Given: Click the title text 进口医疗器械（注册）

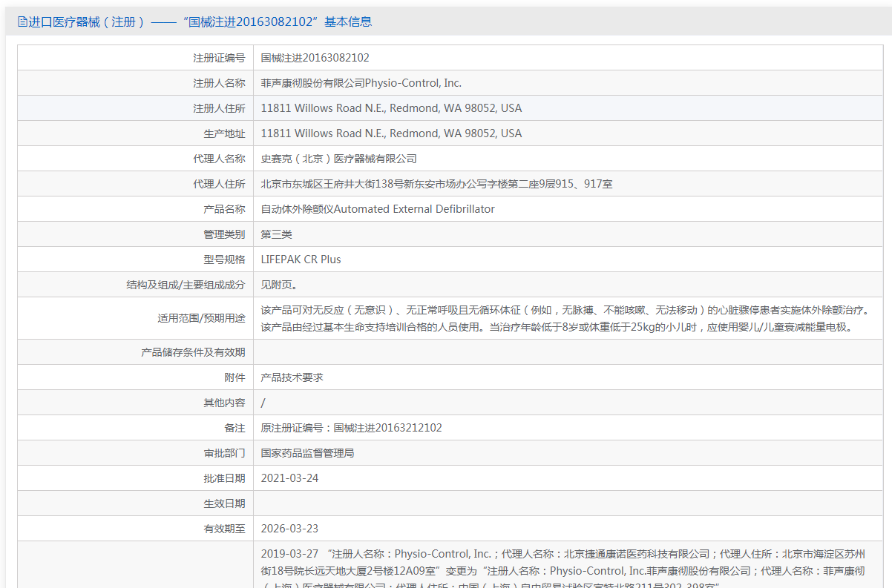Looking at the screenshot, I should (x=87, y=22).
